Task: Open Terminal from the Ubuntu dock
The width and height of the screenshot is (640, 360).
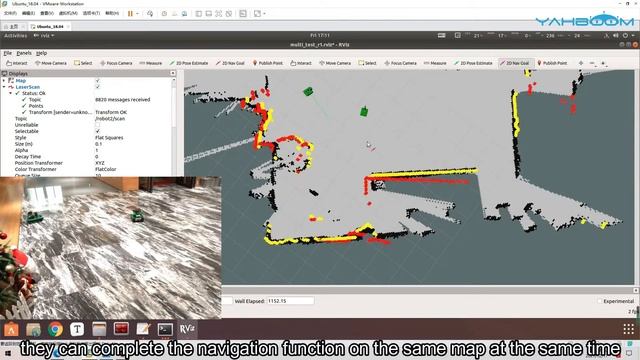Action: 165,329
